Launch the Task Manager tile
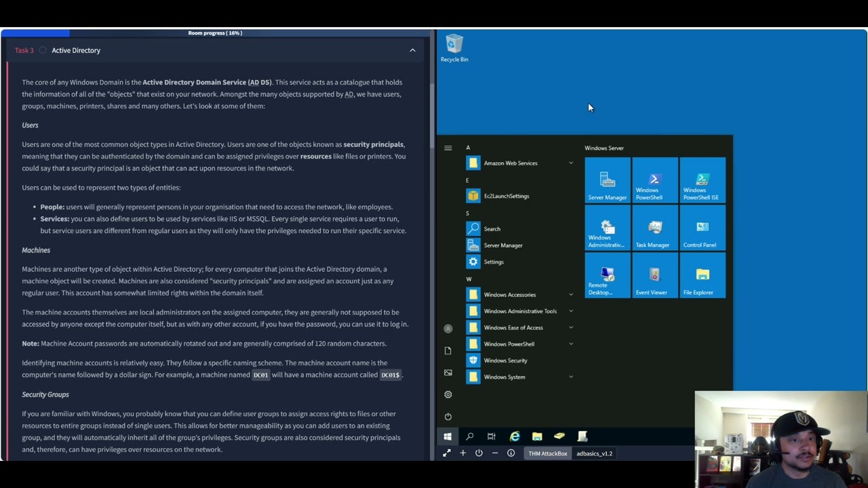868x488 pixels. (655, 228)
